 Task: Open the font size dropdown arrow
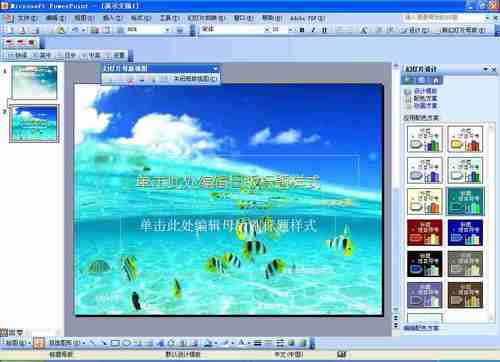[290, 30]
